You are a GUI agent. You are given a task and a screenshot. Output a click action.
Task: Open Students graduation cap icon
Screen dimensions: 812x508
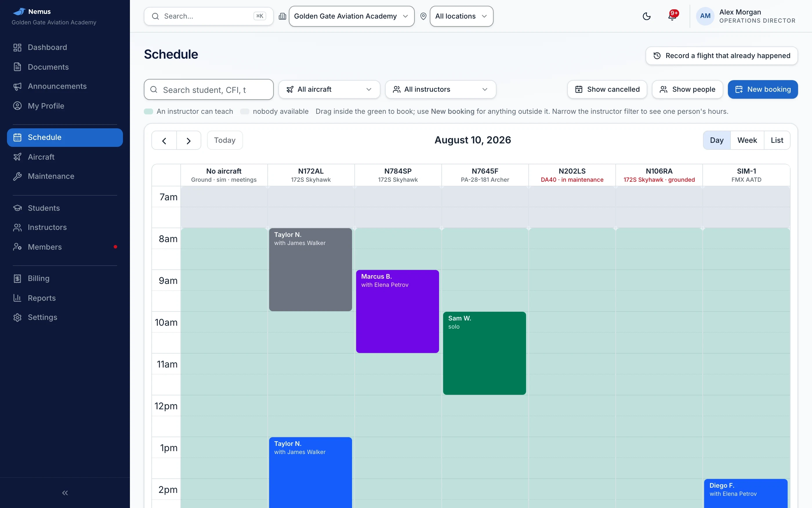17,208
